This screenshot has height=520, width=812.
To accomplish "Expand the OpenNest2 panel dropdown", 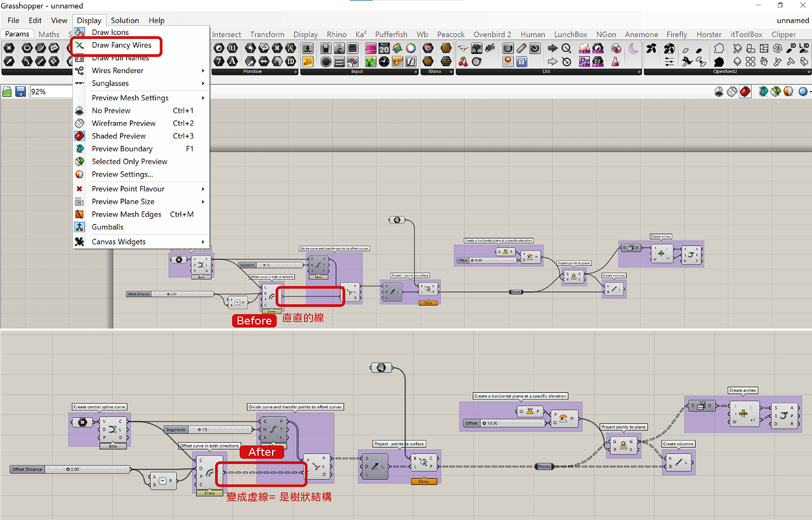I will point(809,72).
